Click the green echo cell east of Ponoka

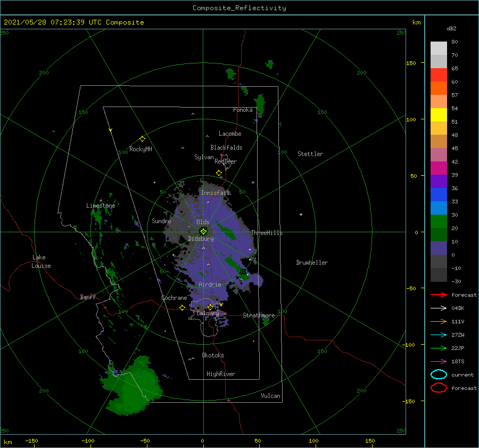click(260, 105)
